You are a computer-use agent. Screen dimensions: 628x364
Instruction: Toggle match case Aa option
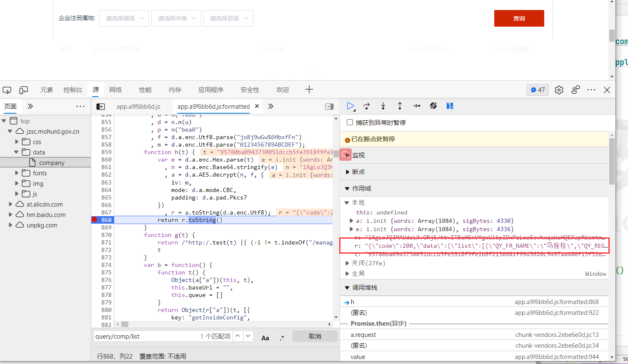[x=265, y=338]
